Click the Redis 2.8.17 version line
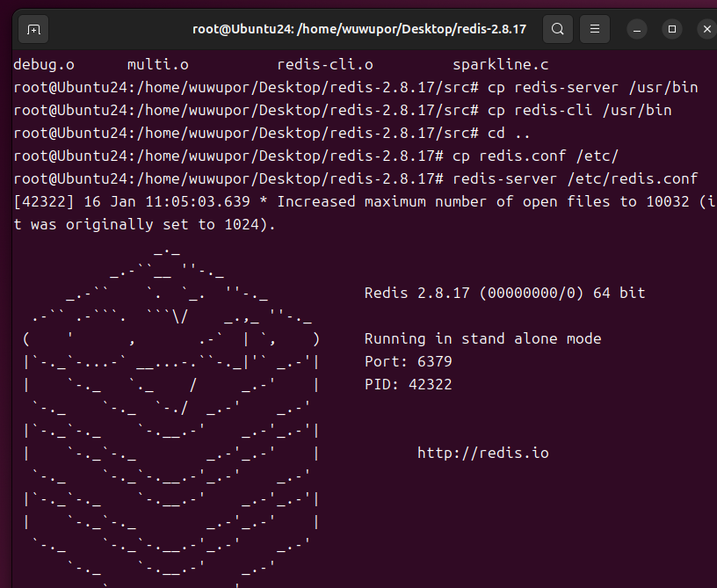717x588 pixels. (505, 293)
